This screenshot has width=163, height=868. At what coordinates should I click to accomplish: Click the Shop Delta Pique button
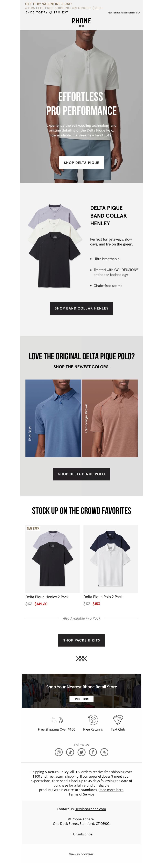point(81,163)
